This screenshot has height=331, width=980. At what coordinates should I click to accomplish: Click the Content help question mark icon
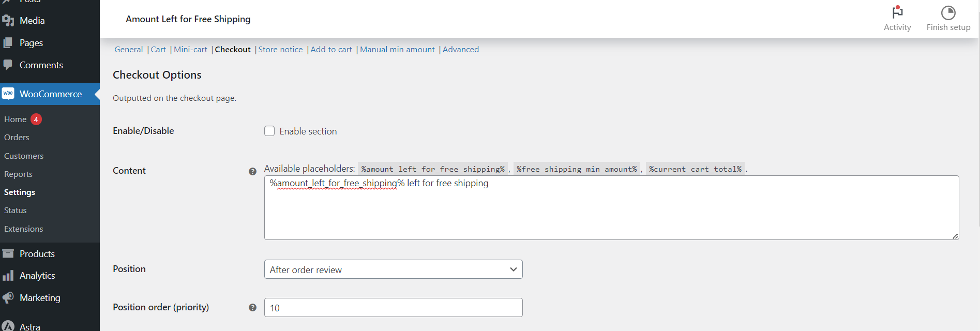[252, 172]
